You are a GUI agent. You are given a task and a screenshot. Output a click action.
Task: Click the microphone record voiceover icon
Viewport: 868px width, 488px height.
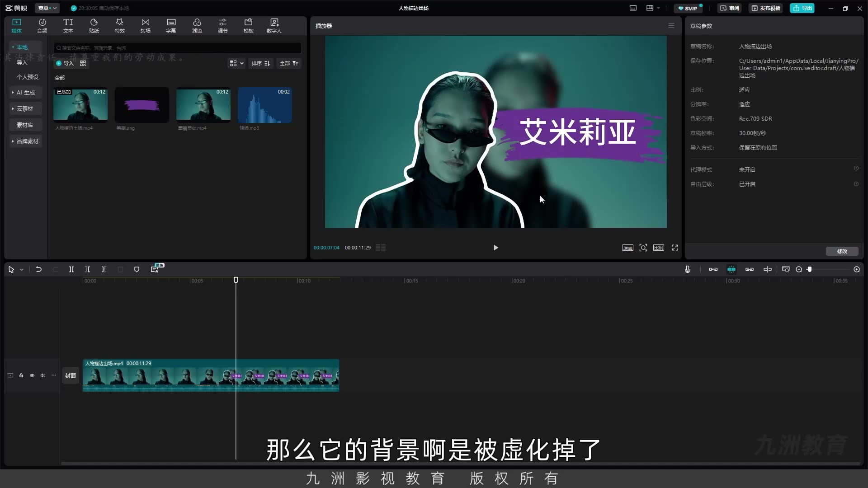(x=688, y=269)
